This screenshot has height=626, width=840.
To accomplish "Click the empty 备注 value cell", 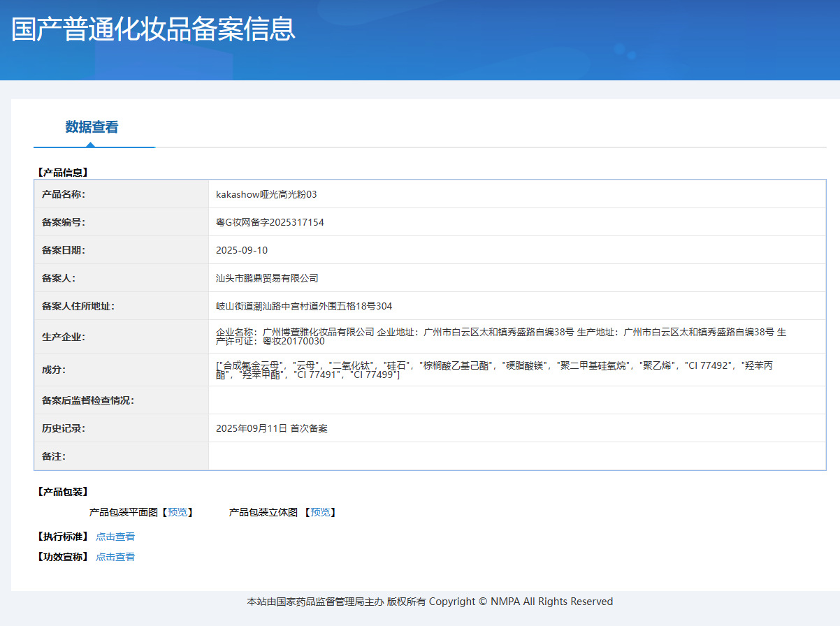I will click(516, 456).
